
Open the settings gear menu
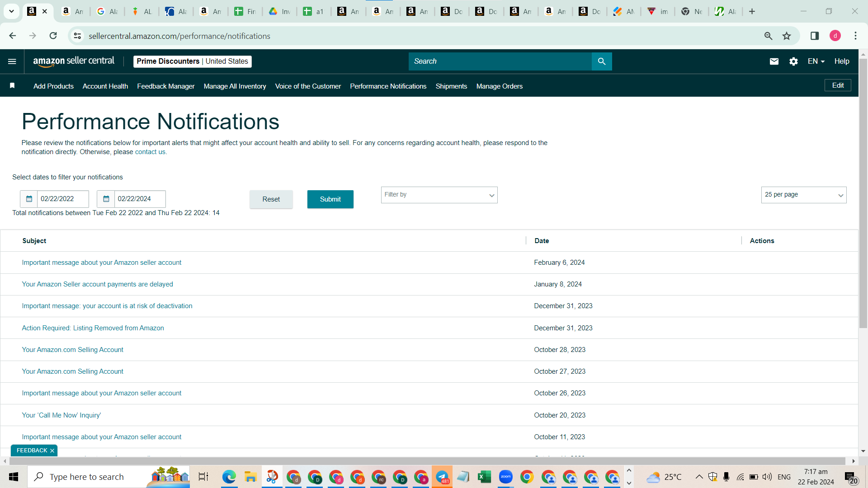click(793, 61)
